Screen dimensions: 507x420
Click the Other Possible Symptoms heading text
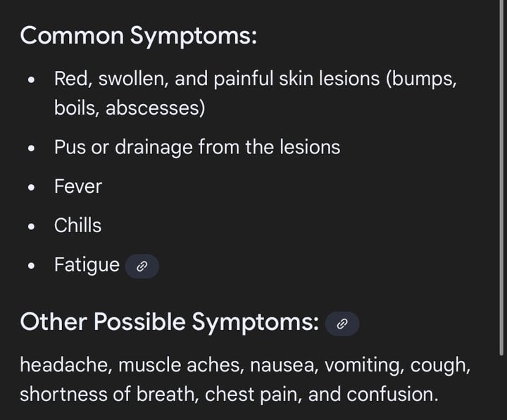(x=169, y=322)
